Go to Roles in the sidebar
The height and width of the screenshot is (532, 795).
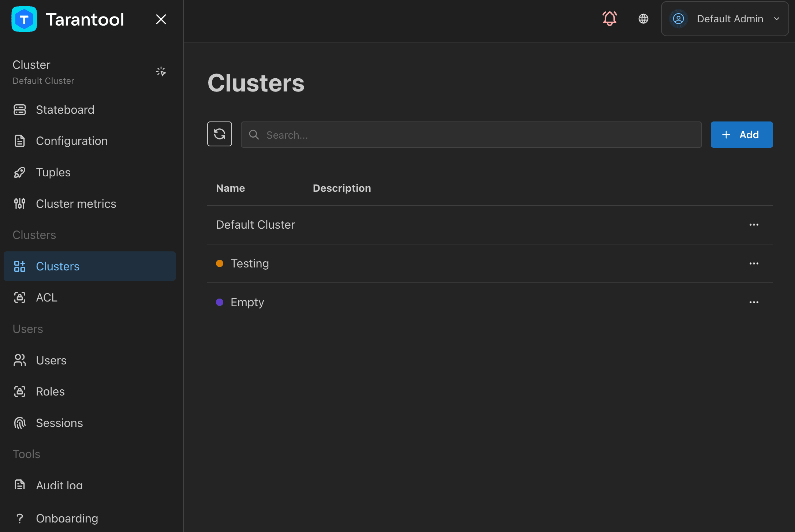90,391
